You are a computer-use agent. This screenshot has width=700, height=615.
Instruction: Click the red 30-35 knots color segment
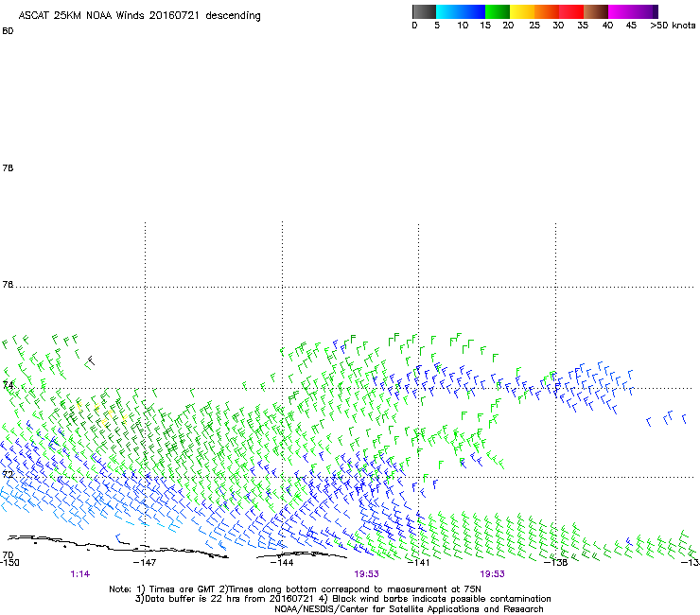571,11
